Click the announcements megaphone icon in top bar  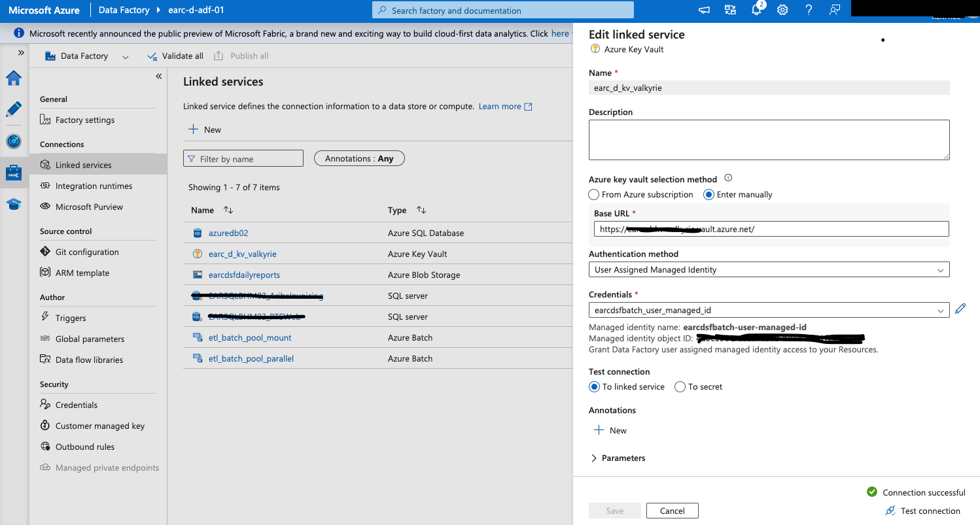click(x=704, y=10)
